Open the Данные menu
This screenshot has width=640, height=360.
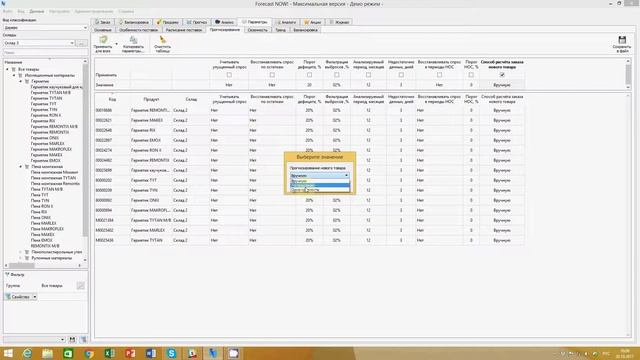pos(37,11)
